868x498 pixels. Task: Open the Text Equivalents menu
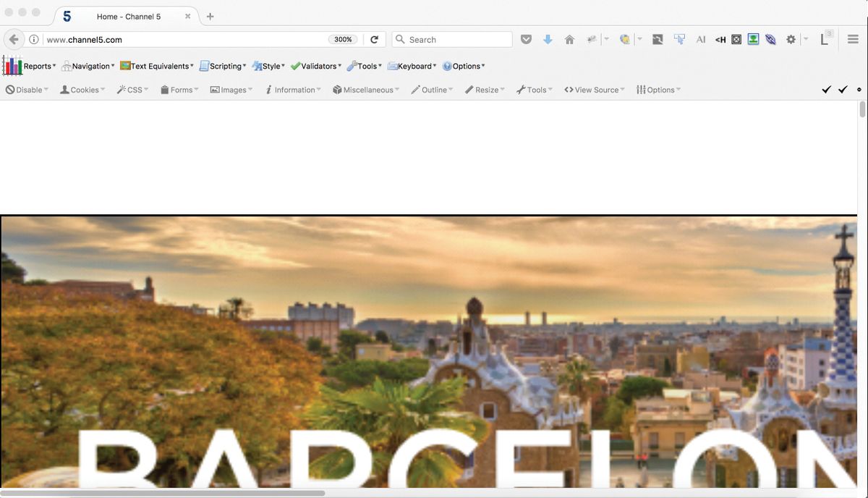[x=156, y=66]
